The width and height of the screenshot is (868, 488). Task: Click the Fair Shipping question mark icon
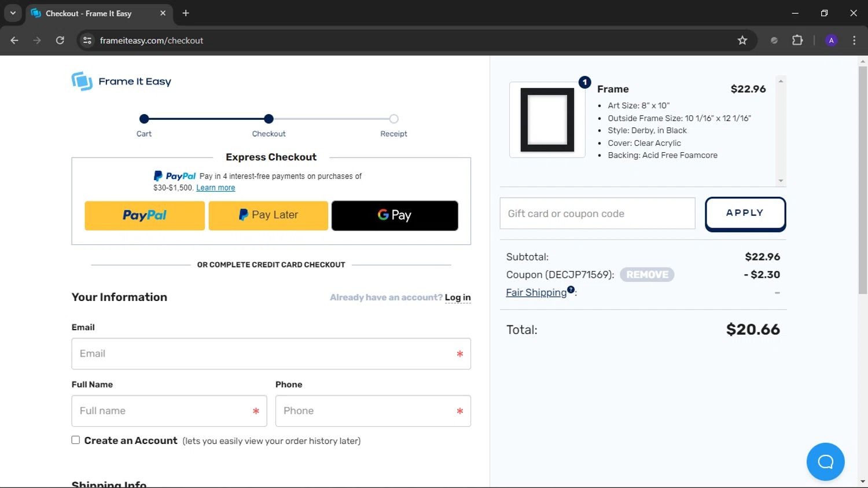coord(571,289)
